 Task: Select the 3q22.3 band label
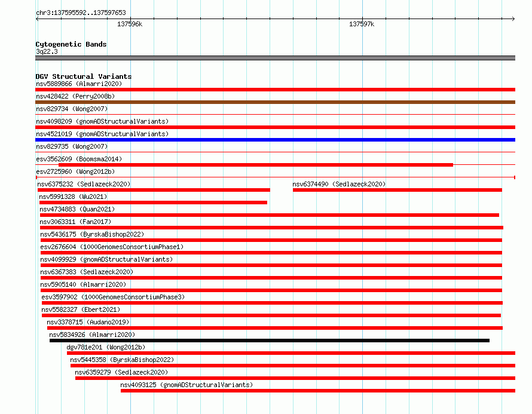(47, 51)
